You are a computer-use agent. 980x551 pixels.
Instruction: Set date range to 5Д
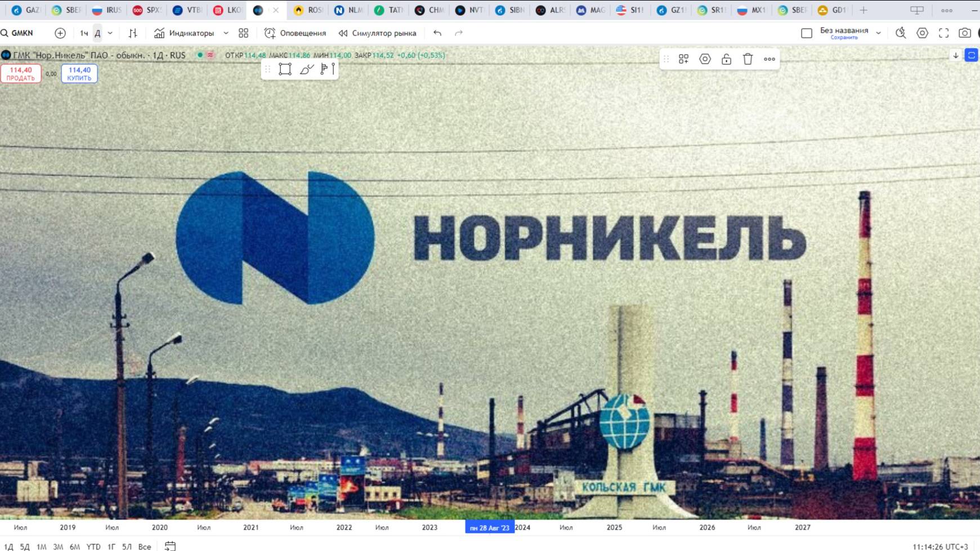coord(25,546)
